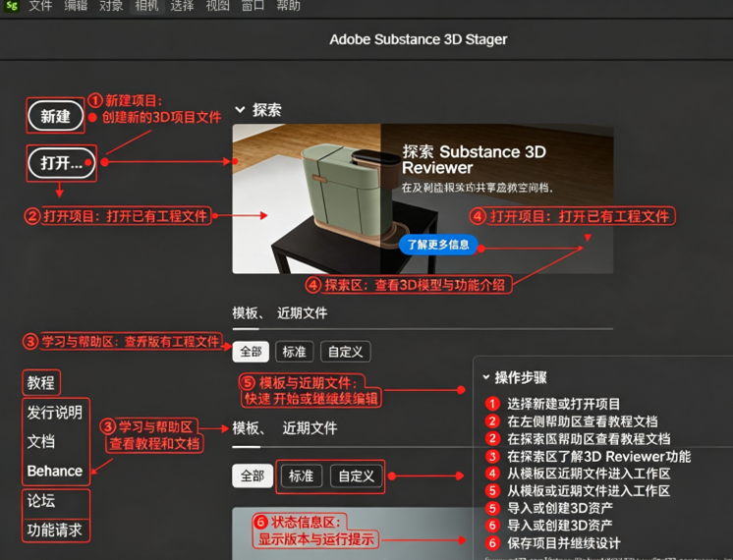This screenshot has height=560, width=733.
Task: Open the 功能请求 link
Action: tap(55, 531)
